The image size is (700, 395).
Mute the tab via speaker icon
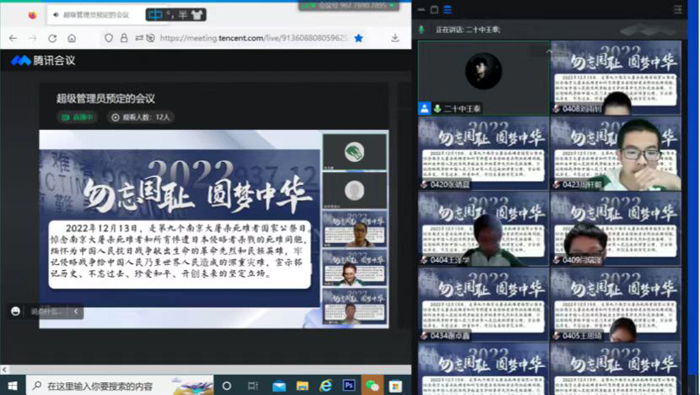click(56, 15)
